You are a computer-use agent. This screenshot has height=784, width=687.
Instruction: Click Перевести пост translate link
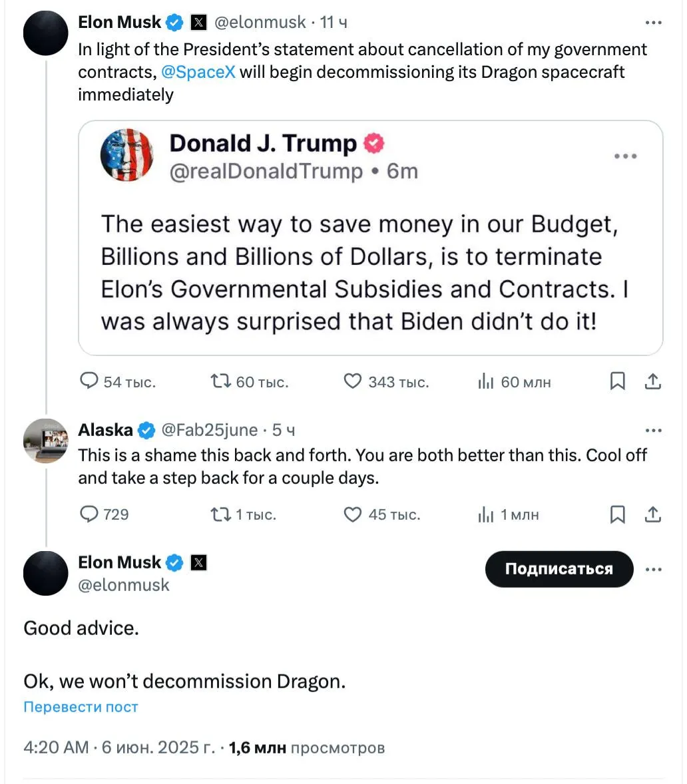tap(81, 707)
